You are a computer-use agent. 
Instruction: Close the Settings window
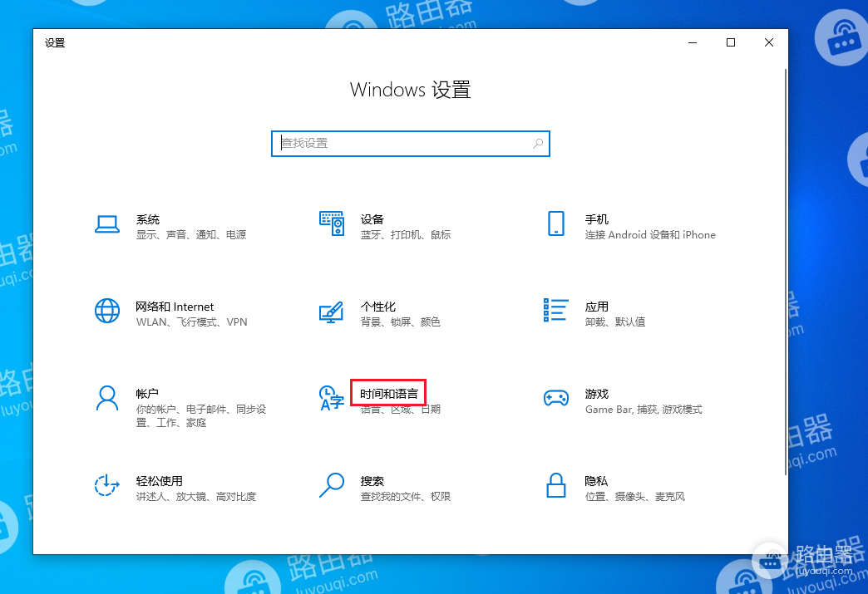tap(769, 42)
